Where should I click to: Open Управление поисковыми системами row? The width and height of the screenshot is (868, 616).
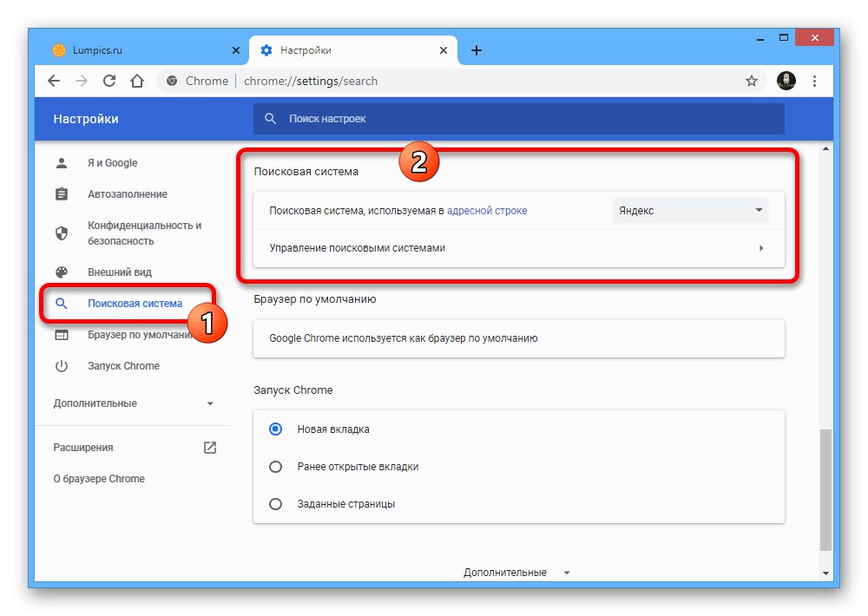(519, 248)
